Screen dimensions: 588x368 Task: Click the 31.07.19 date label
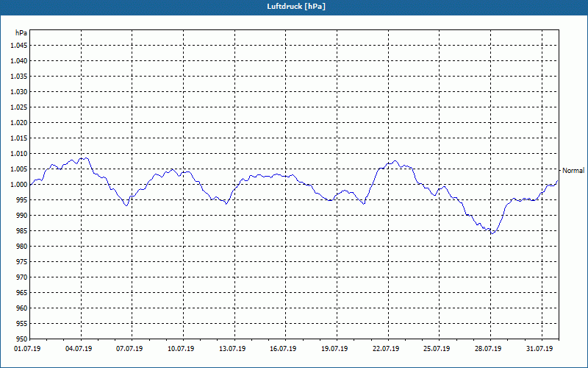coord(539,349)
